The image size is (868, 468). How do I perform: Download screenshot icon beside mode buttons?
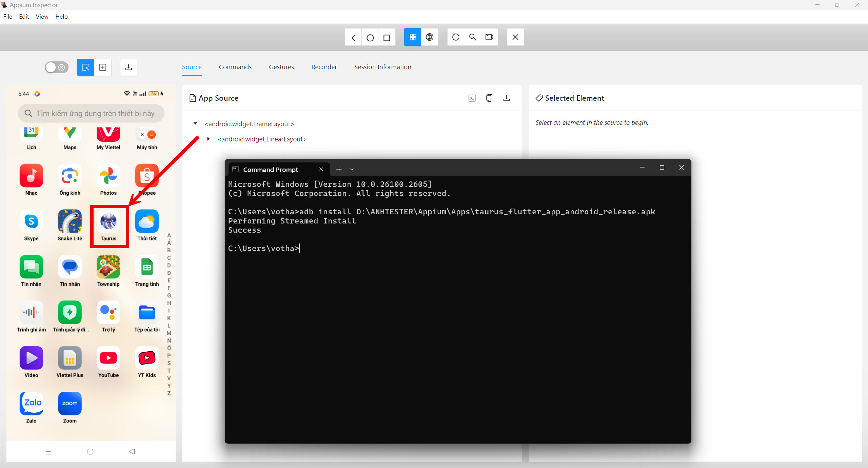129,67
